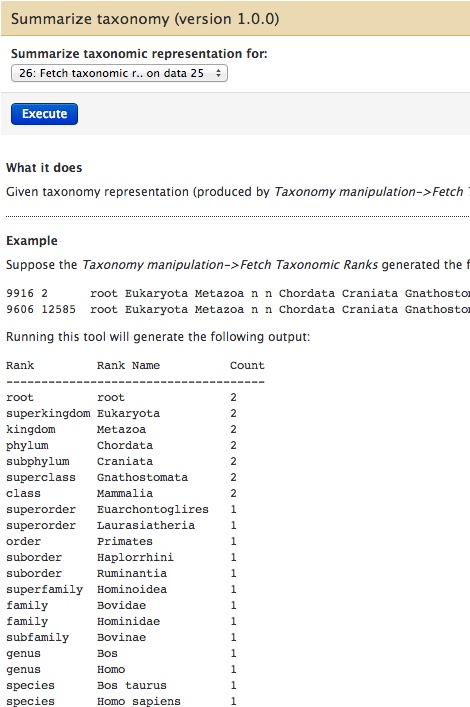The height and width of the screenshot is (707, 470).
Task: Click the Euarchontoglires superorder entry
Action: 152,510
